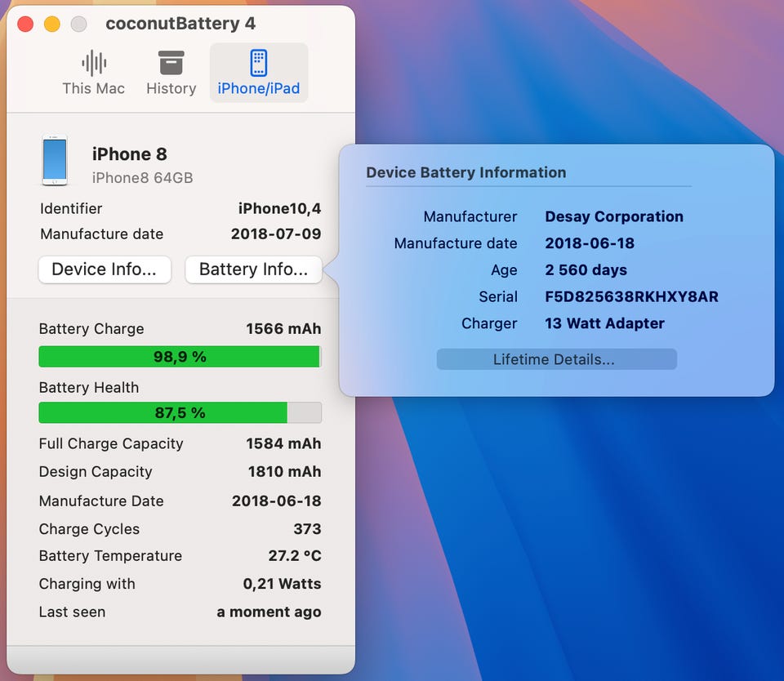Click the Identifier label

point(71,208)
